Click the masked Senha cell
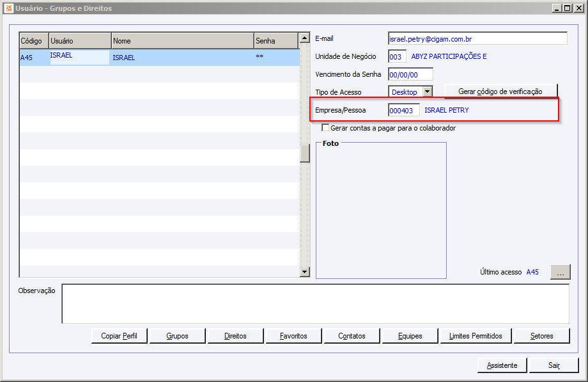Image resolution: width=588 pixels, height=382 pixels. [x=277, y=58]
